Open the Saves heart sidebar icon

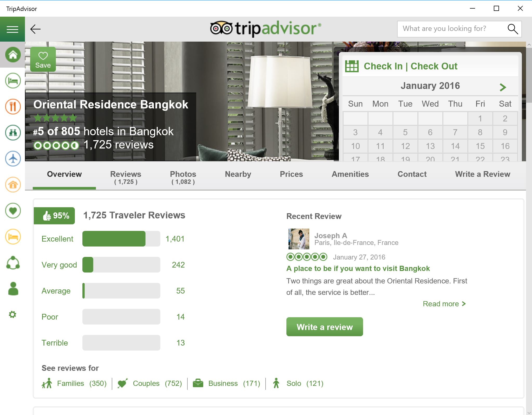13,211
